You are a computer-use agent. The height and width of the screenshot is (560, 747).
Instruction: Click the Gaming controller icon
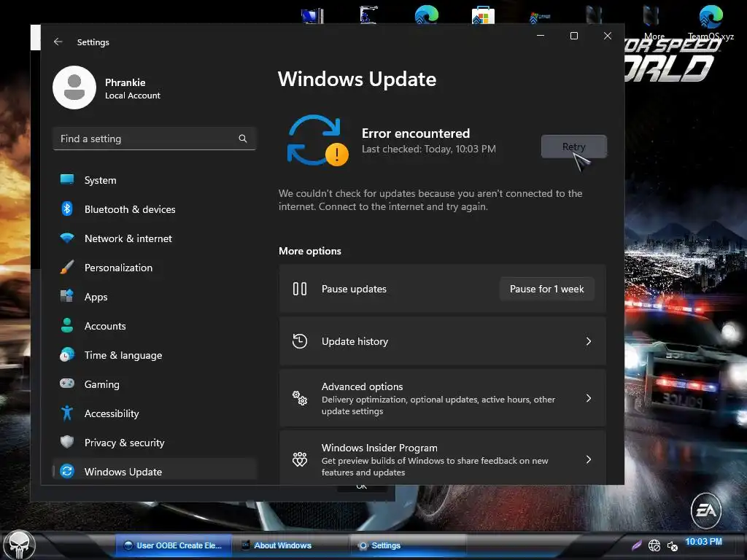pos(67,384)
